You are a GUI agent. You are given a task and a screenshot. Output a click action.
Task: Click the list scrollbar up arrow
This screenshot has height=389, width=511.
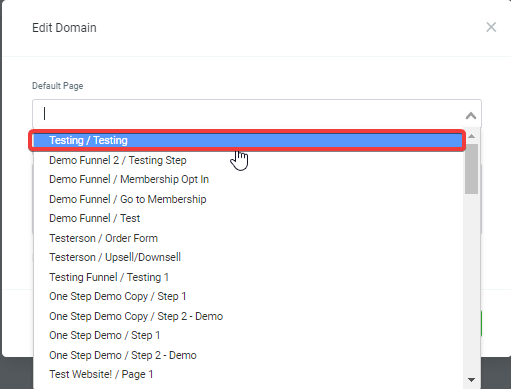coord(471,136)
